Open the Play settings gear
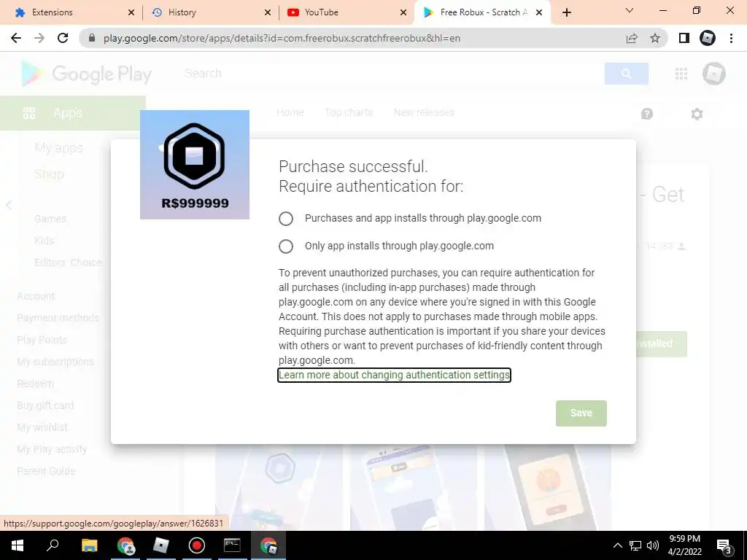The height and width of the screenshot is (560, 747). click(x=697, y=114)
